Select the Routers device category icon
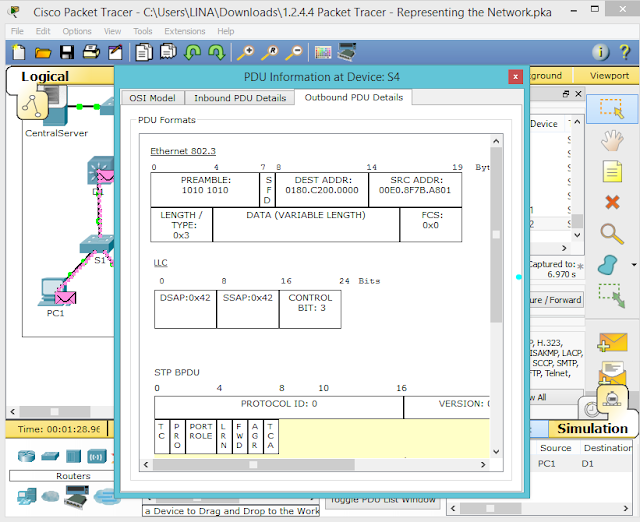The image size is (640, 522). pyautogui.click(x=26, y=456)
